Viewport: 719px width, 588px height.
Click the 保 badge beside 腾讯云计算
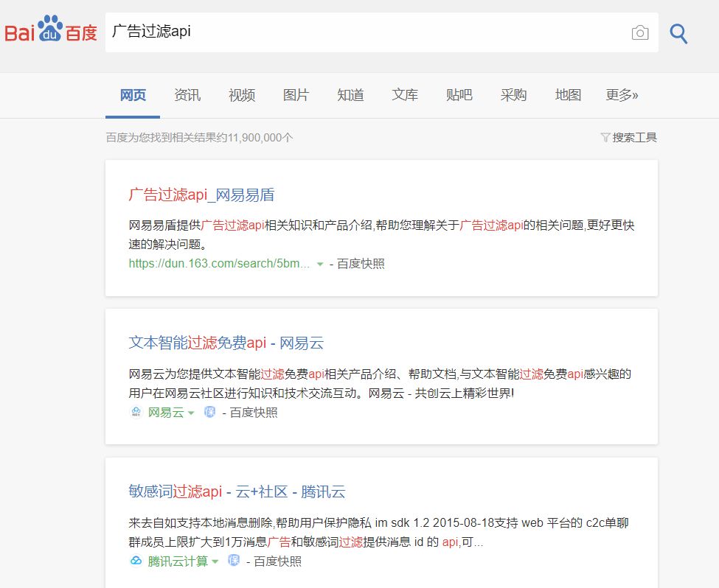point(234,561)
